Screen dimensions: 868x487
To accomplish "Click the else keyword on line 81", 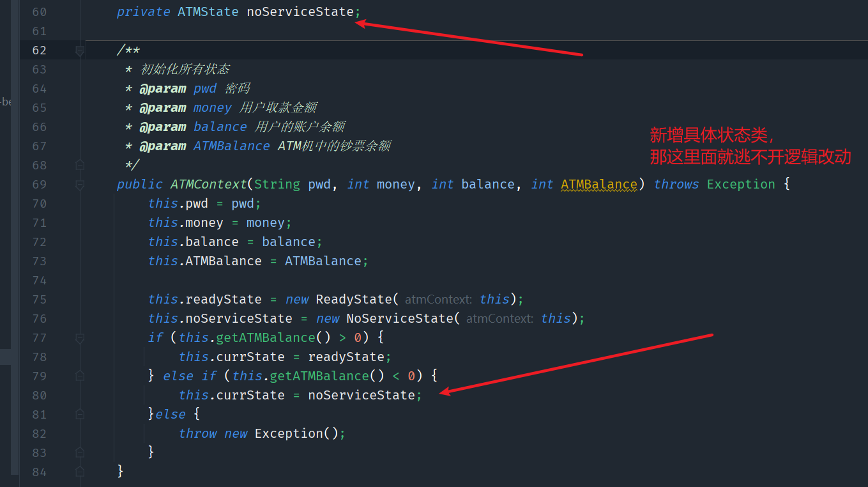I will pyautogui.click(x=171, y=414).
